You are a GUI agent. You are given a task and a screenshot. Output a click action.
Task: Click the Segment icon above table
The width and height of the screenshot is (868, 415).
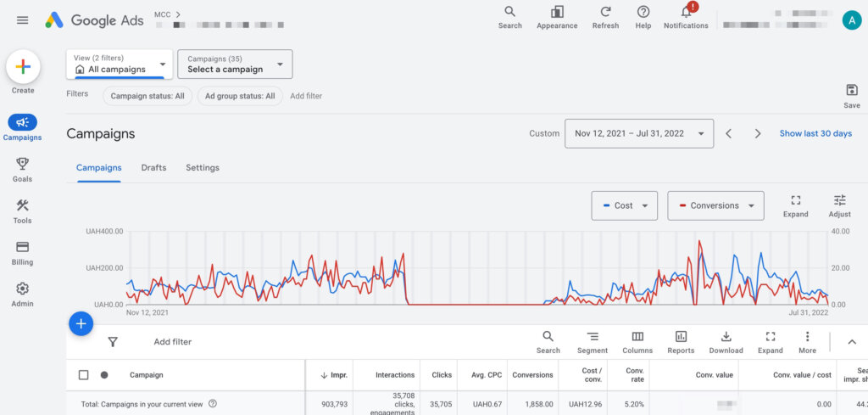coord(592,337)
